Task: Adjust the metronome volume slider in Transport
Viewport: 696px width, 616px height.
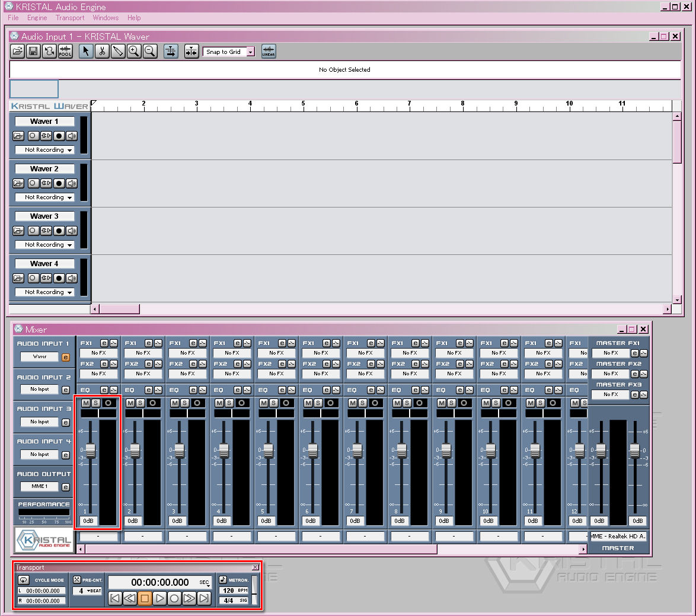Action: [255, 591]
